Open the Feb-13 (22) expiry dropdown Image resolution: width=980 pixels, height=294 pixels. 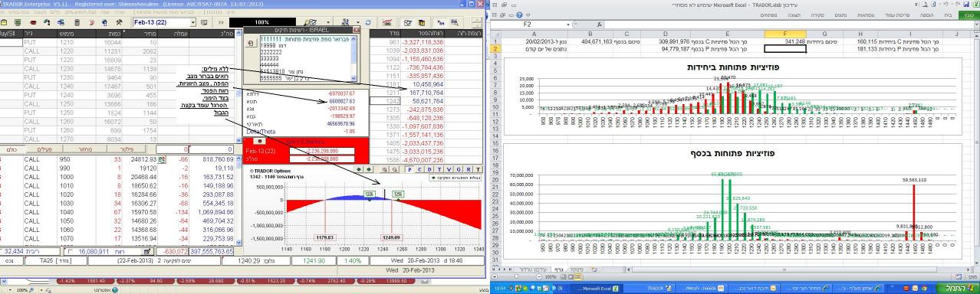point(192,23)
